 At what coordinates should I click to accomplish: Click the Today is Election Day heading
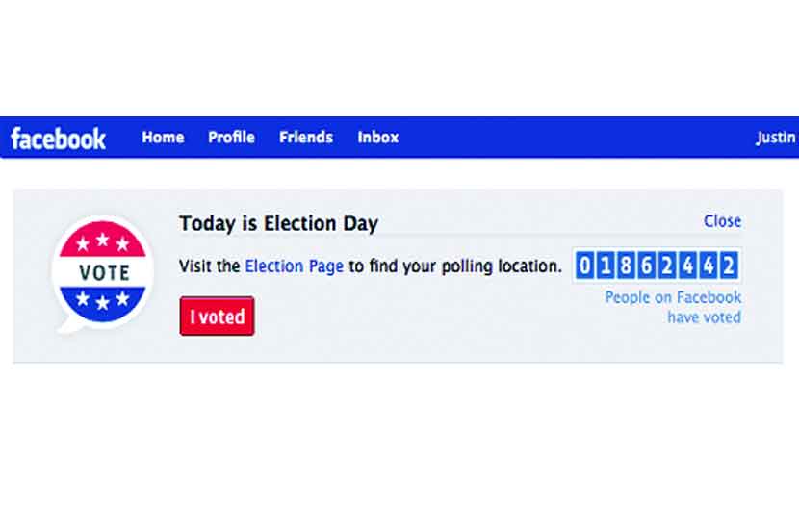tap(278, 223)
